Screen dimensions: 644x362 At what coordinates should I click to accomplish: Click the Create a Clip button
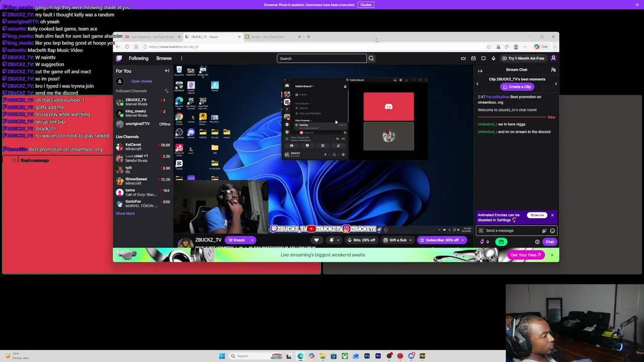[517, 87]
